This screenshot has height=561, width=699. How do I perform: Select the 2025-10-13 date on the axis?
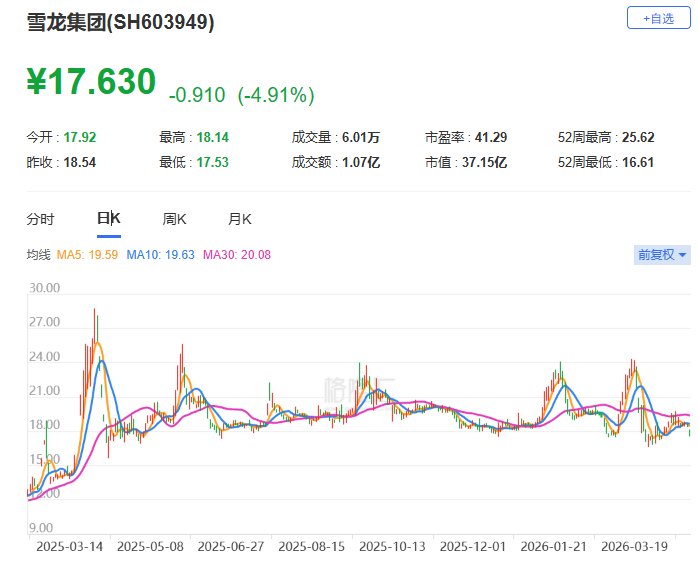click(x=391, y=547)
